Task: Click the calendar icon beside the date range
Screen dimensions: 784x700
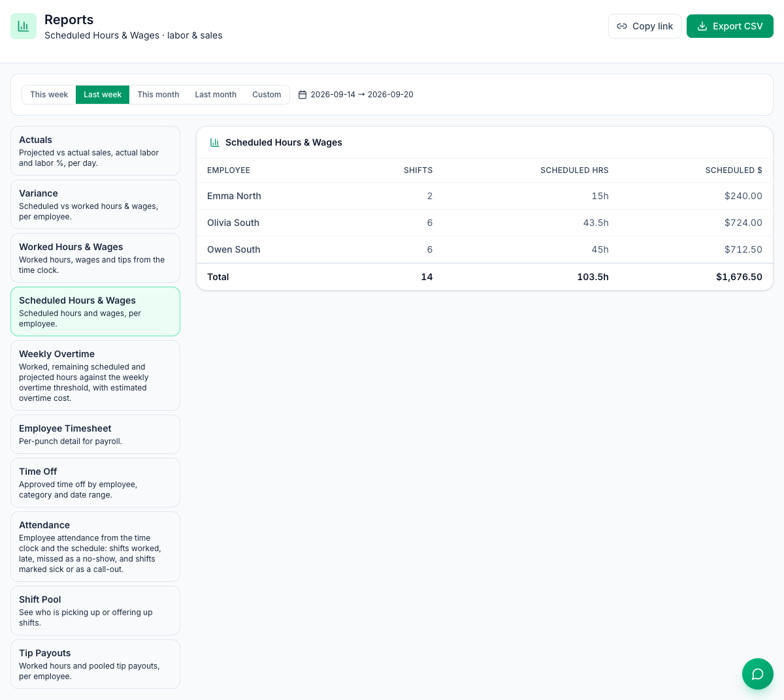Action: click(302, 95)
